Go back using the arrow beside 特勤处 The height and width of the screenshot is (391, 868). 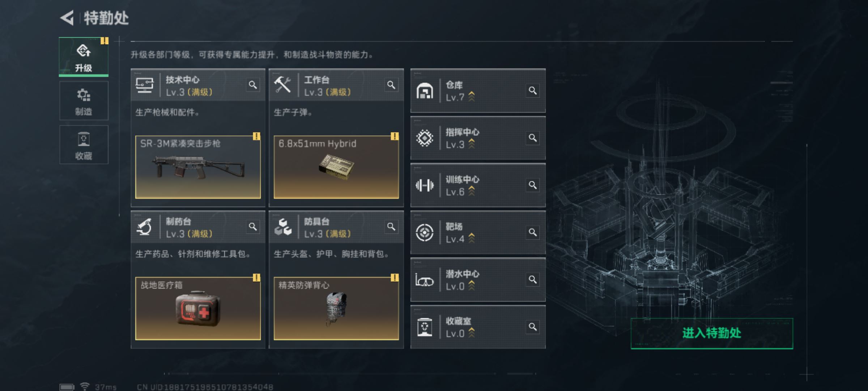[x=67, y=18]
